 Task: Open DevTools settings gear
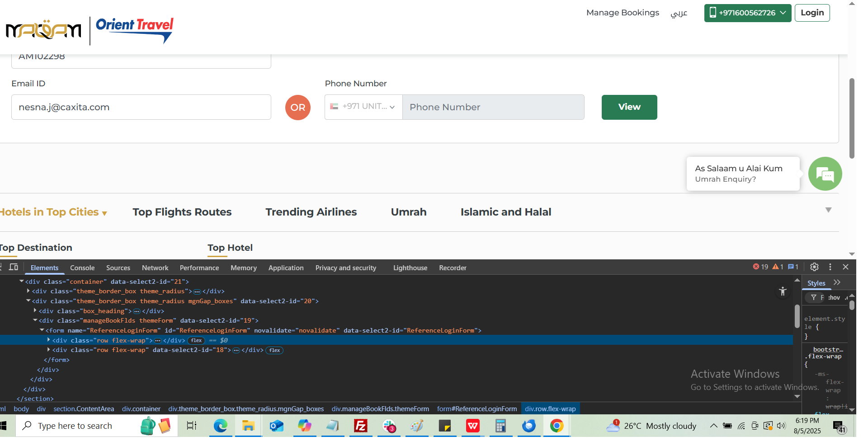[x=814, y=267]
